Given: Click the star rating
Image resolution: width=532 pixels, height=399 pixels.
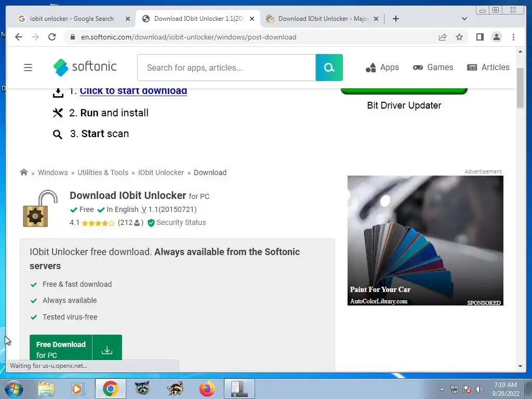Looking at the screenshot, I should click(98, 223).
